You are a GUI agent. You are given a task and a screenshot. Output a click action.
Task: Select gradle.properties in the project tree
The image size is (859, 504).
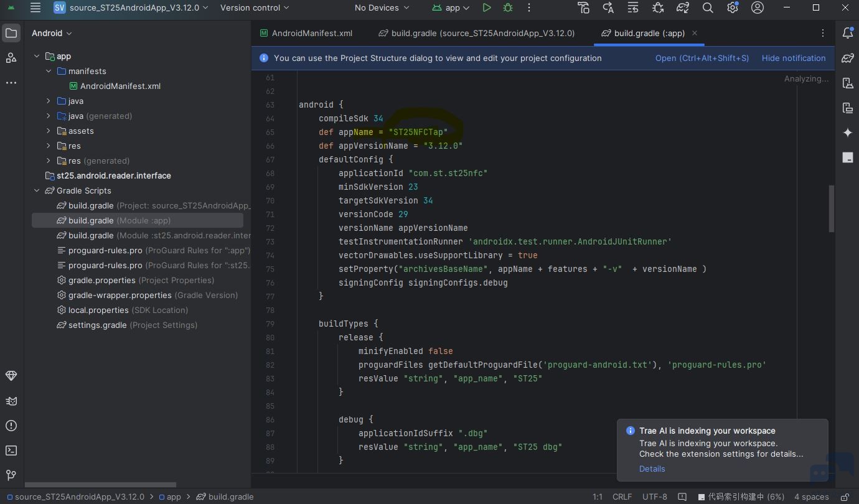point(102,280)
